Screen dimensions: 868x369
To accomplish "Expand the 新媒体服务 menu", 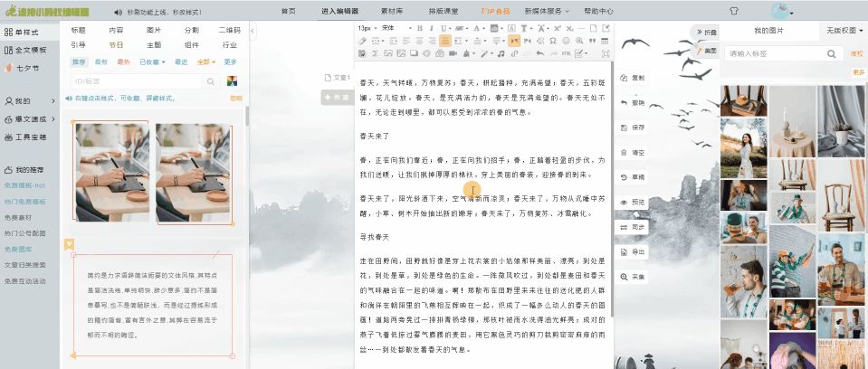I will tap(547, 11).
